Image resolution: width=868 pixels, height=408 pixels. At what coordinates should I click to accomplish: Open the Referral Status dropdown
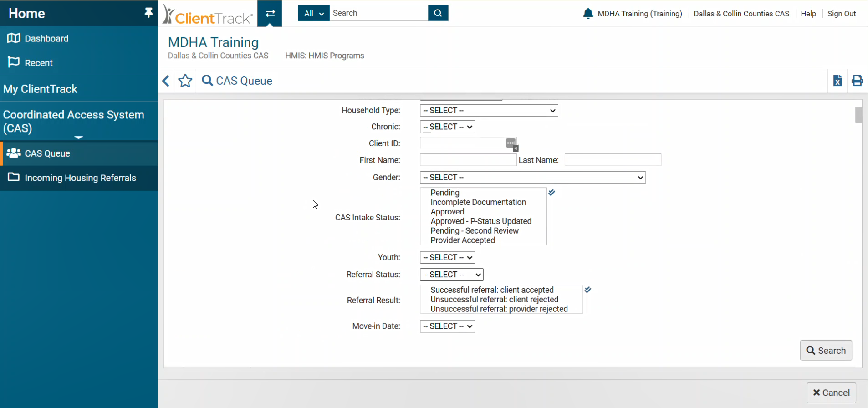click(451, 275)
